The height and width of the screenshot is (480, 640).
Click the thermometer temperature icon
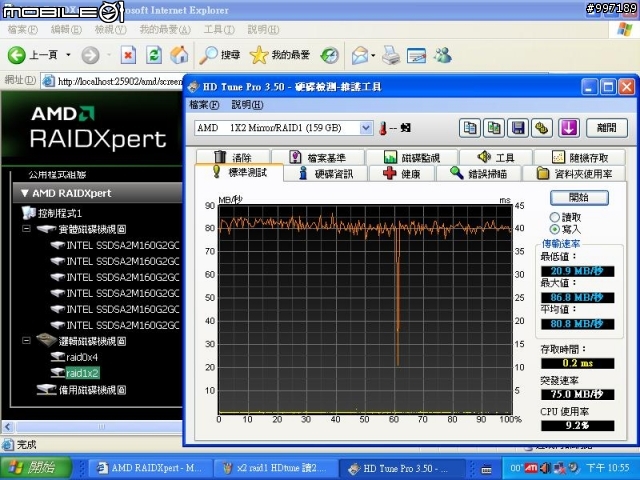coord(383,128)
